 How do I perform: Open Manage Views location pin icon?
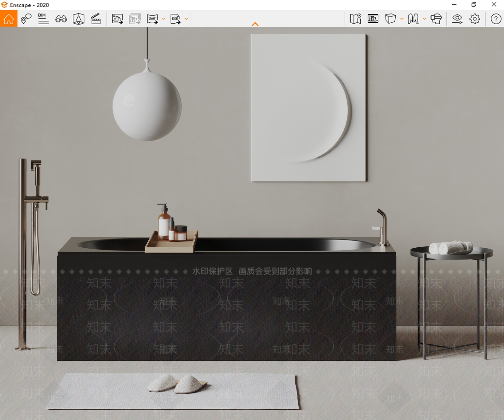[x=26, y=19]
